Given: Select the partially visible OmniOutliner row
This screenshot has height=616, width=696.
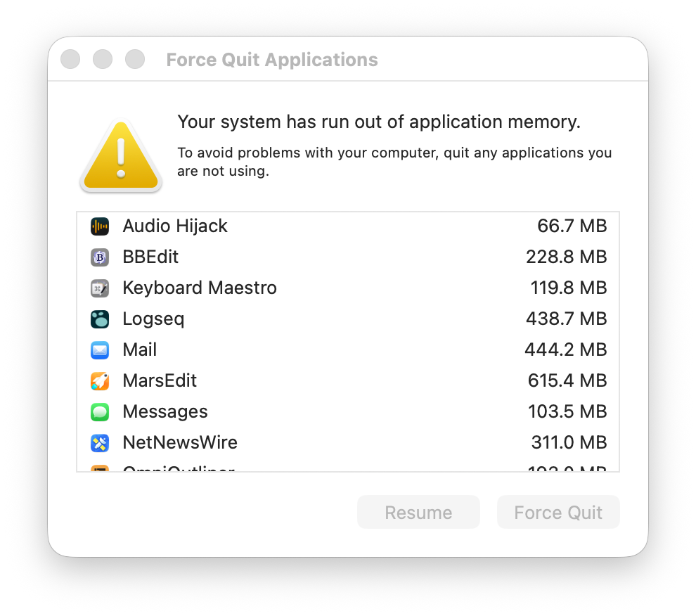Looking at the screenshot, I should click(x=179, y=468).
